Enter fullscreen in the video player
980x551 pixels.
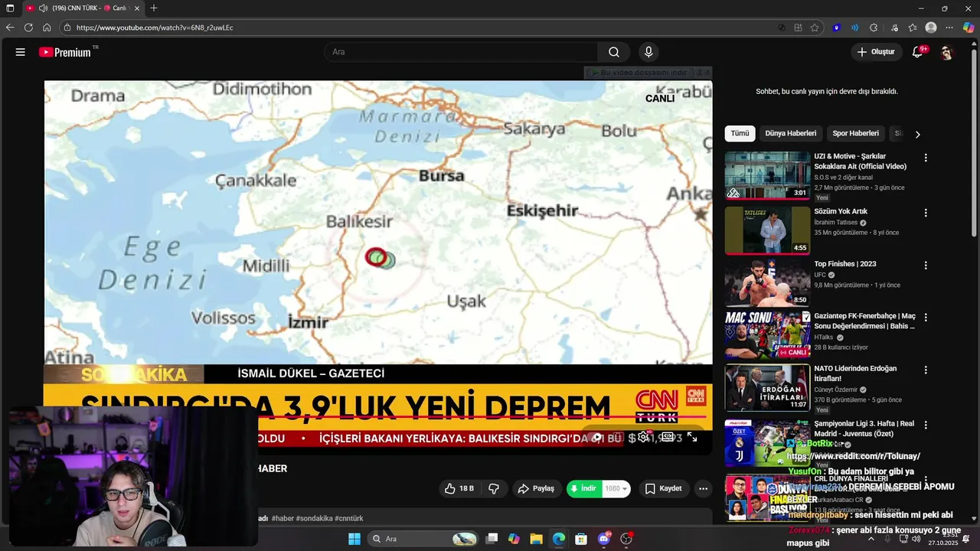[692, 437]
